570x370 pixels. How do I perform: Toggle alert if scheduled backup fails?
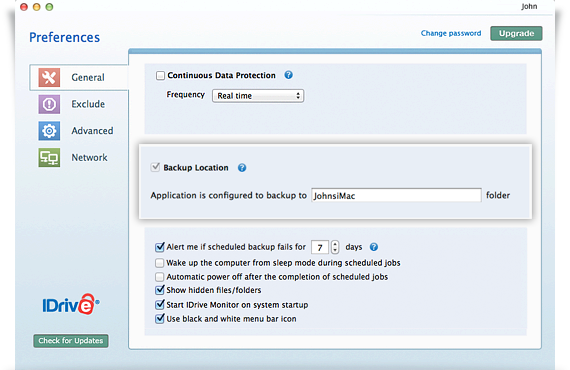click(x=160, y=247)
